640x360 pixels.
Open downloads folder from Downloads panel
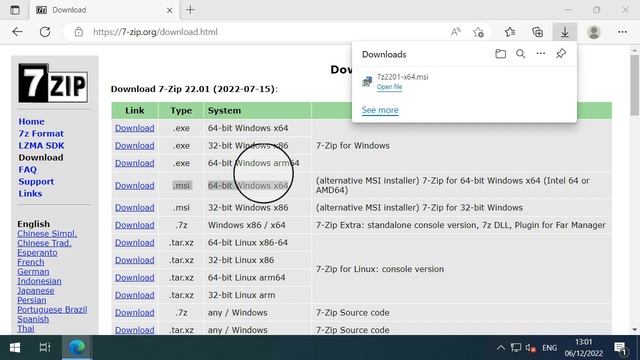pyautogui.click(x=500, y=54)
